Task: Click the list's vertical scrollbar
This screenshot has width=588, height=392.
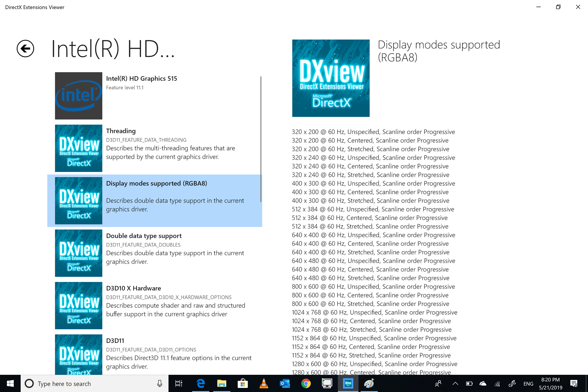Action: 261,139
